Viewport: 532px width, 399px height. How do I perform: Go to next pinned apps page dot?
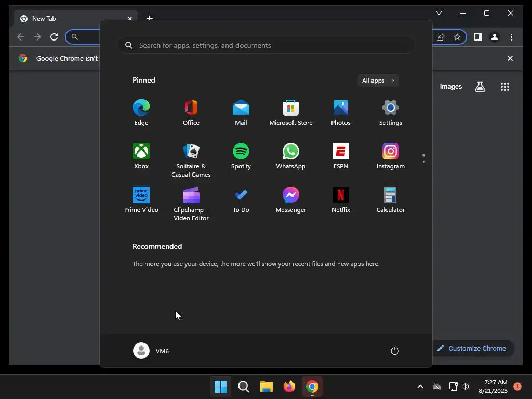(x=424, y=162)
